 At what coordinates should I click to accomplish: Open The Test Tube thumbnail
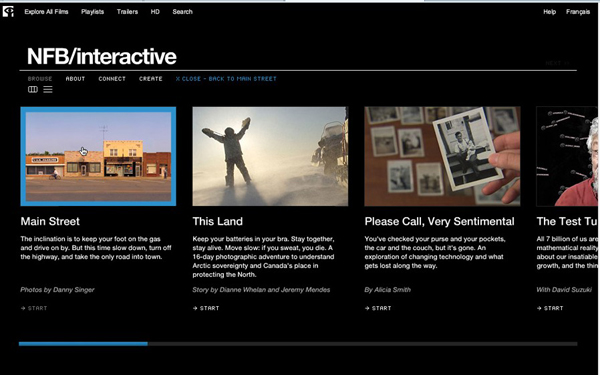click(x=567, y=156)
